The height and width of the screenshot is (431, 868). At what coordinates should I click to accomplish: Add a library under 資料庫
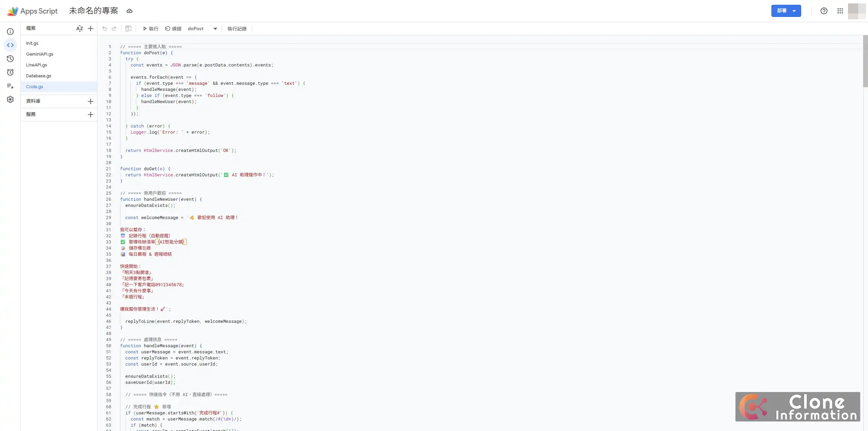(90, 101)
